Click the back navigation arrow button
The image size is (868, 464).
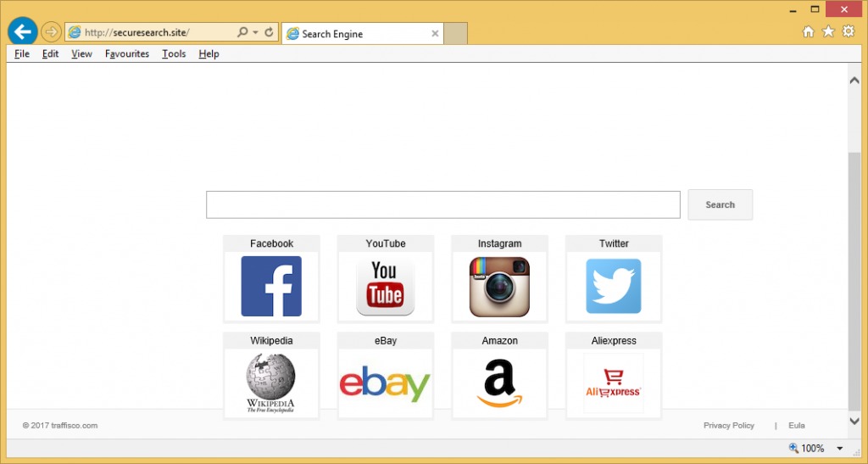point(22,31)
